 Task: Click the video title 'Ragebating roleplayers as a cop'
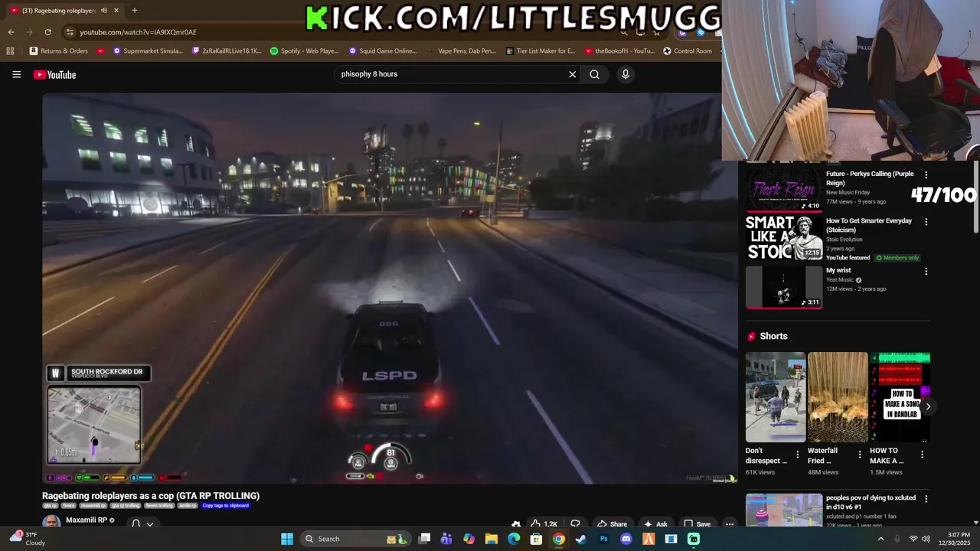[x=151, y=496]
